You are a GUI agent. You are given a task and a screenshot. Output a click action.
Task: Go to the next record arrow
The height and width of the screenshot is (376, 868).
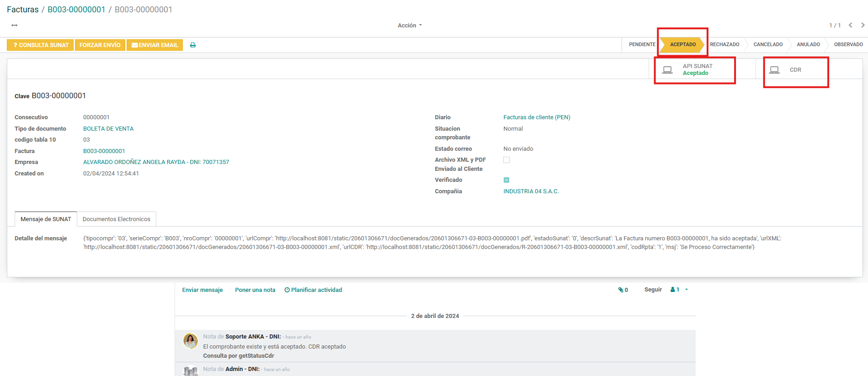coord(863,26)
